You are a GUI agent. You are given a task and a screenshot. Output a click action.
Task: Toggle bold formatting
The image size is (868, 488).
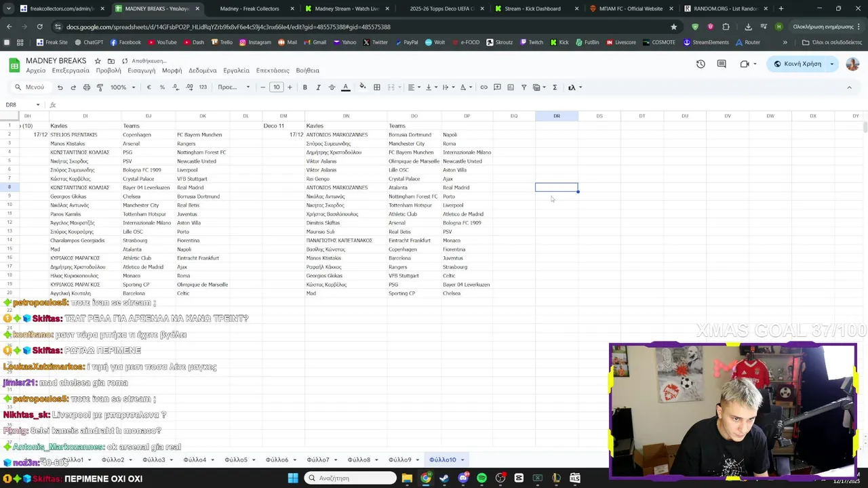[x=305, y=87]
